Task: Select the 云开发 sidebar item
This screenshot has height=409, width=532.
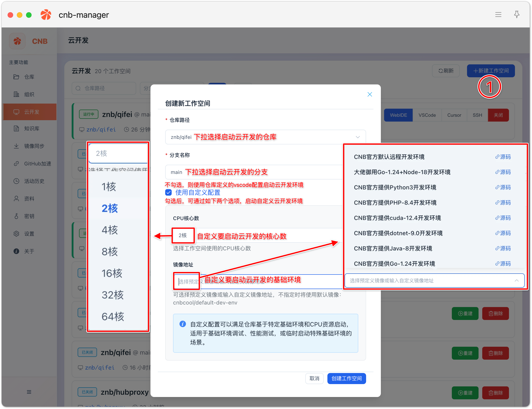Action: pyautogui.click(x=30, y=112)
